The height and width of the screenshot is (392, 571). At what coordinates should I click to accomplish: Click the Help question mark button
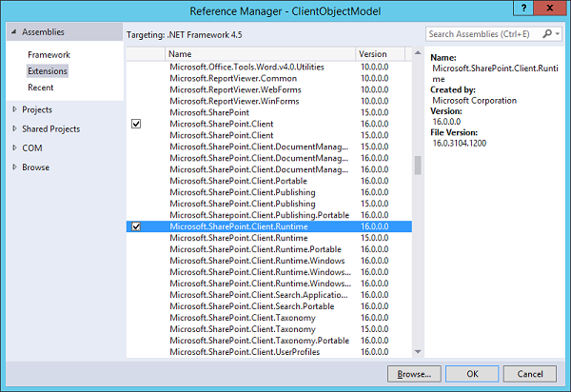click(x=523, y=8)
